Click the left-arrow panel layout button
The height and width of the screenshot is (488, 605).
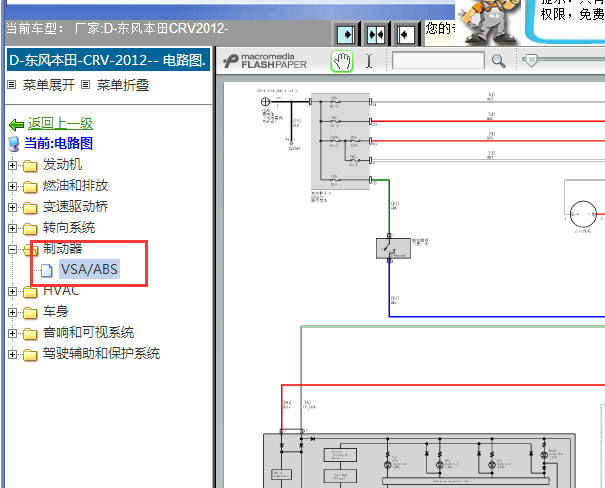coord(406,35)
